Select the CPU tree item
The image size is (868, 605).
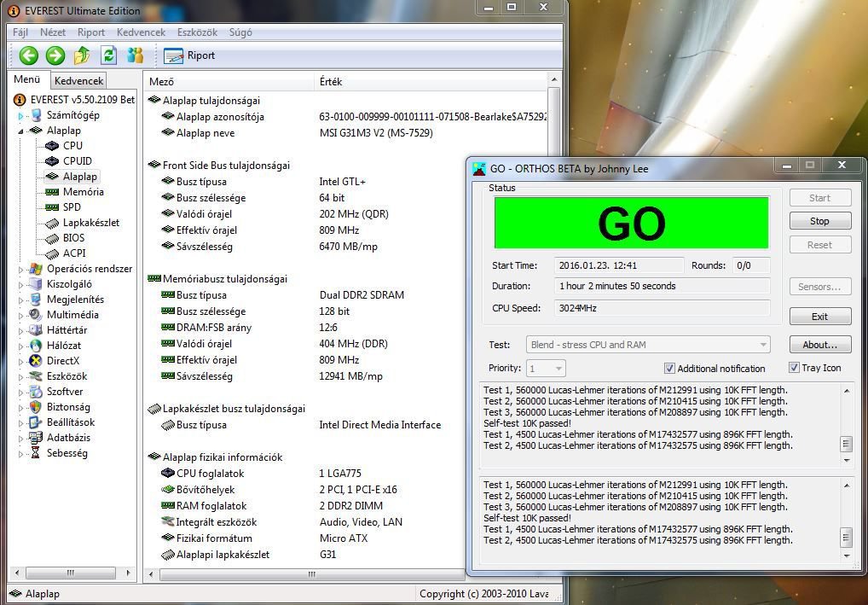(x=72, y=146)
